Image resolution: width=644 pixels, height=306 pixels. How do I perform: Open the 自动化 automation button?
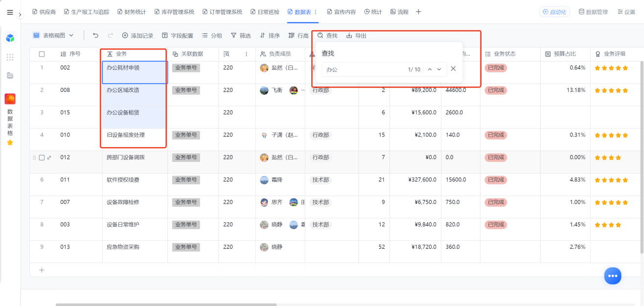coord(554,12)
